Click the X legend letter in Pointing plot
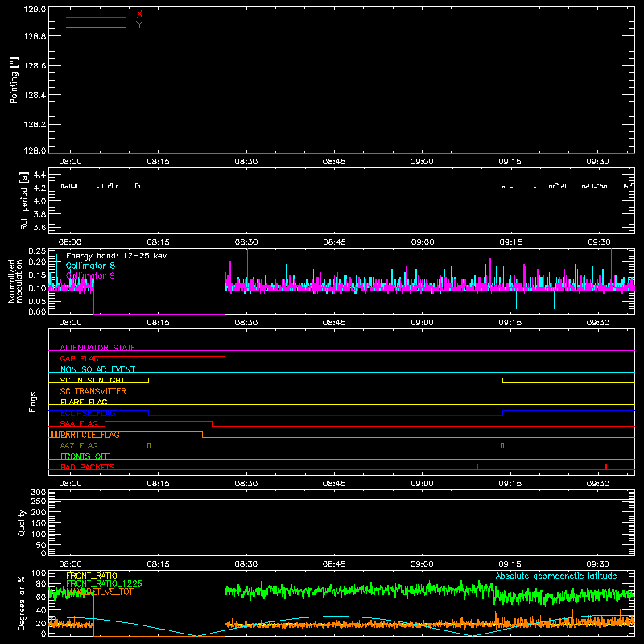Image resolution: width=644 pixels, height=644 pixels. coord(139,14)
